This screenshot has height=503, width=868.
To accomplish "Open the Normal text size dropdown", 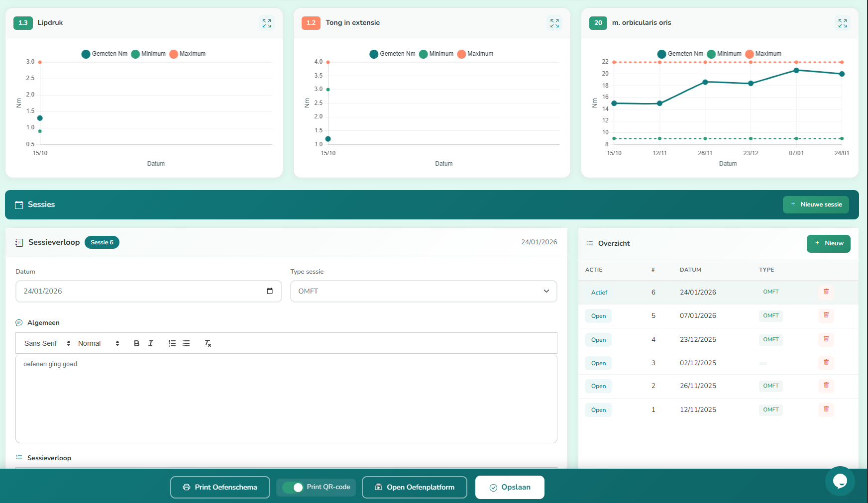I will (x=99, y=343).
